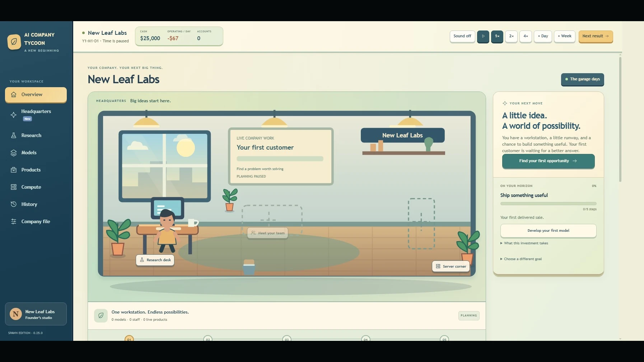Click the Products briefcase icon in the sidebar
This screenshot has width=644, height=362.
tap(14, 170)
